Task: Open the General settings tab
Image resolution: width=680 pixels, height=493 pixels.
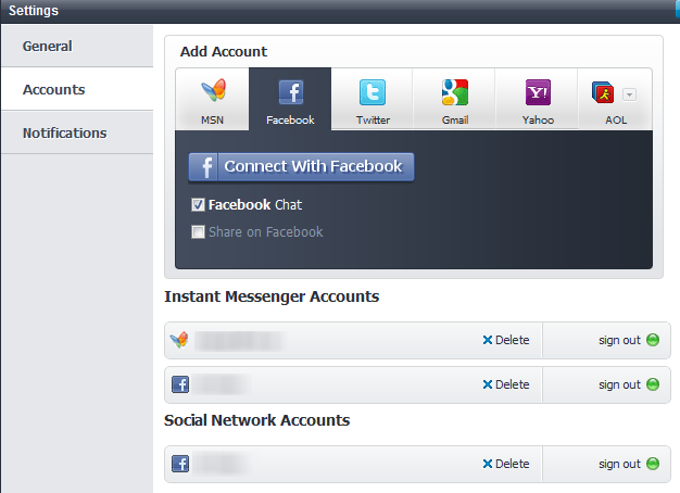Action: pos(77,46)
